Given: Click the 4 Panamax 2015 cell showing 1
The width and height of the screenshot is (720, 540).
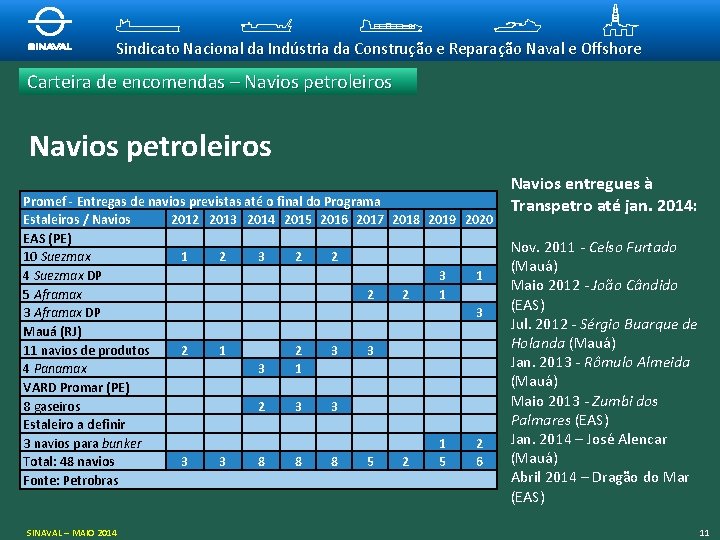Looking at the screenshot, I should coord(298,368).
